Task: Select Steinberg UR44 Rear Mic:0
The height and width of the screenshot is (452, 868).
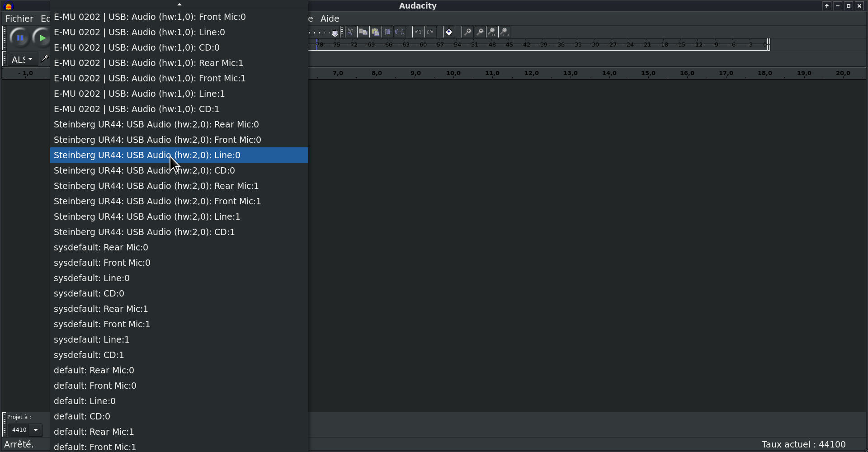Action: coord(179,124)
